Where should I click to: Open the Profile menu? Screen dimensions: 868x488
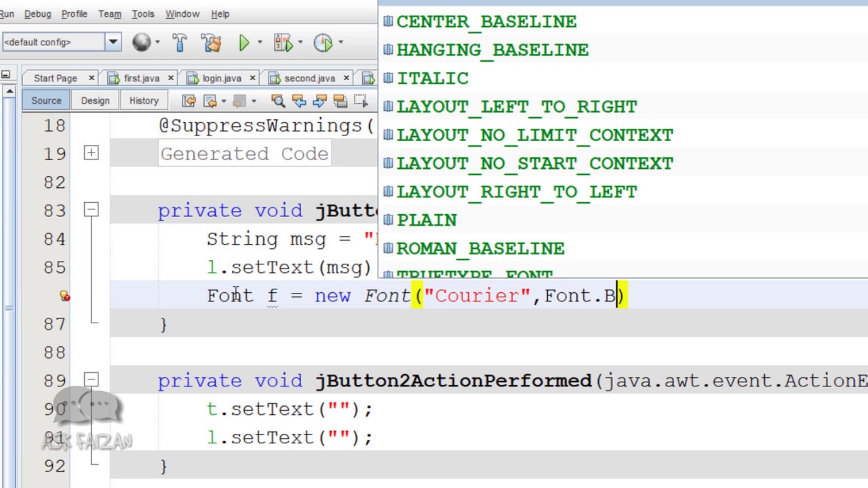pos(74,14)
